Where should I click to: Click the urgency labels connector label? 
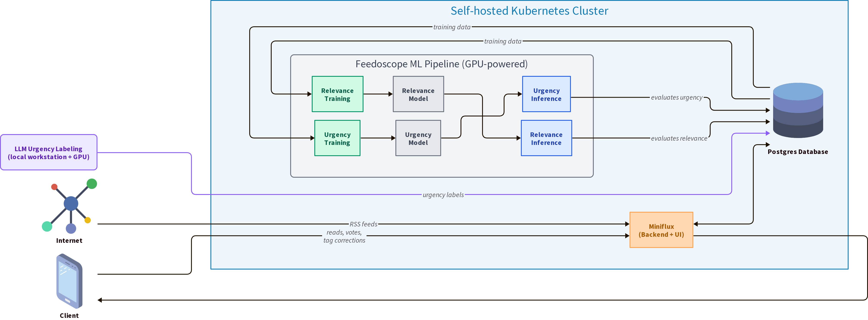[443, 195]
